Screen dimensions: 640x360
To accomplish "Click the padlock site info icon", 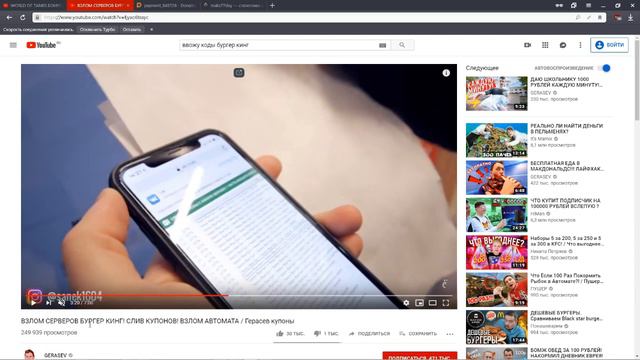I will click(x=37, y=18).
